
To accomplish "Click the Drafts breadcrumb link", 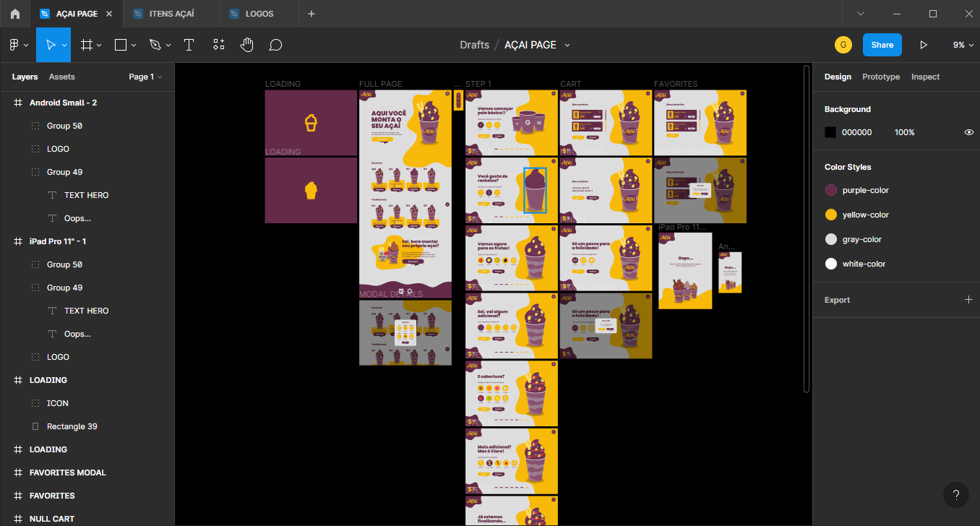I will click(x=474, y=45).
